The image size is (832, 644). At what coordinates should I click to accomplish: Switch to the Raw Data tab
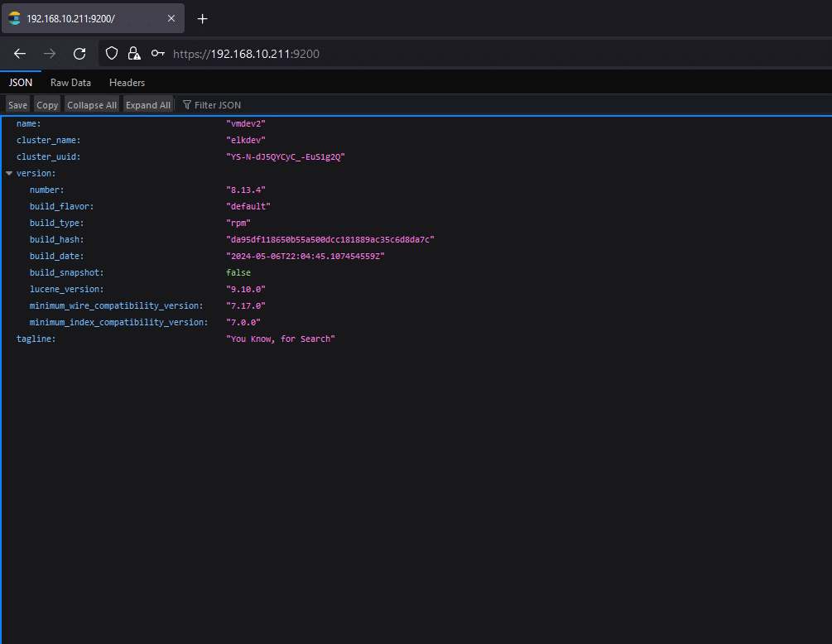click(x=70, y=83)
